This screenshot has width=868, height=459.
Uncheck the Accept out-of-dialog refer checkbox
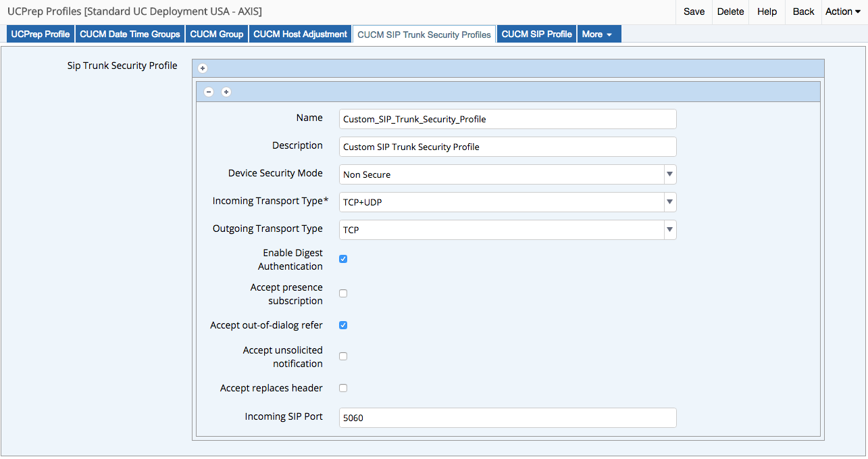[x=343, y=325]
